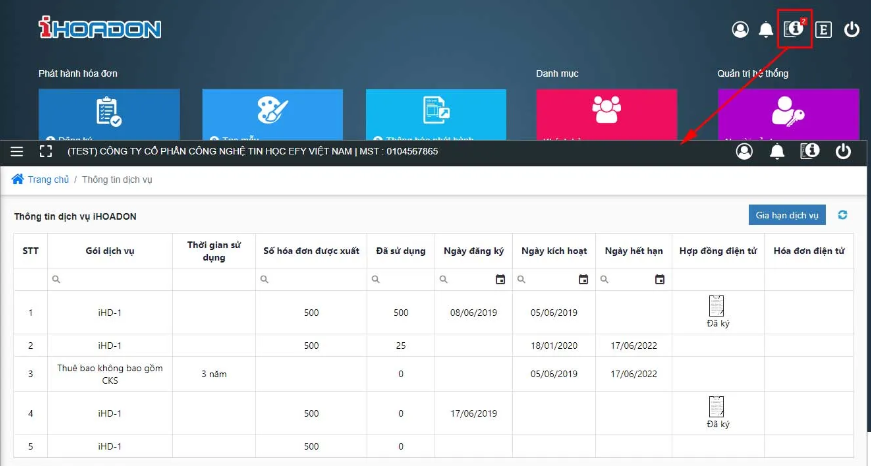871x466 pixels.
Task: Click Thông tin dịch vụ breadcrumb
Action: (x=117, y=179)
